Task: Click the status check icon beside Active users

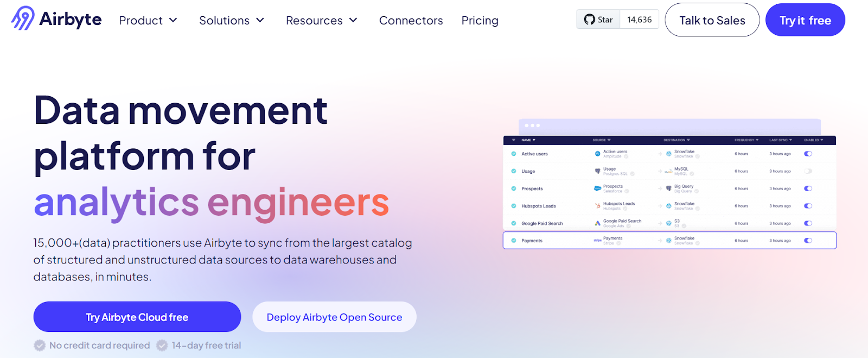Action: point(514,154)
